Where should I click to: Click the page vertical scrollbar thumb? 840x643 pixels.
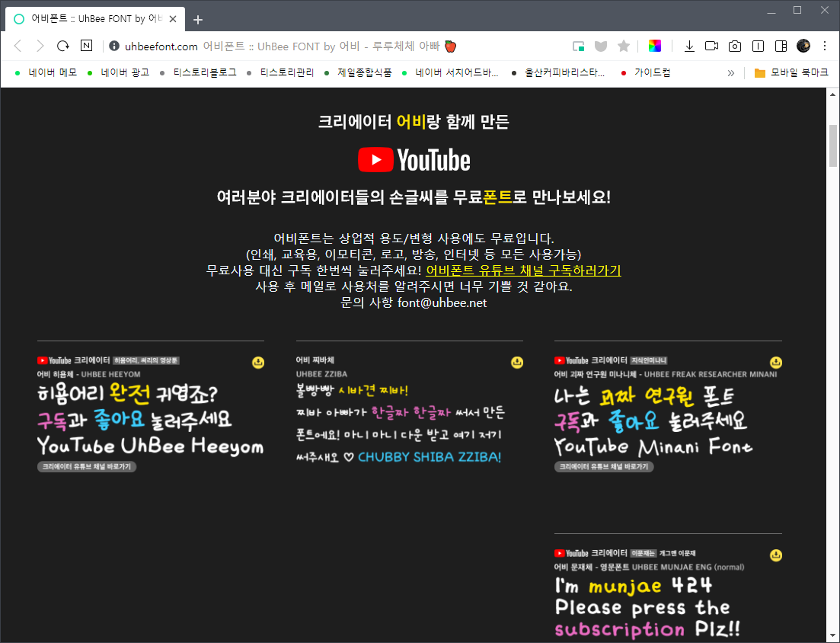(832, 146)
